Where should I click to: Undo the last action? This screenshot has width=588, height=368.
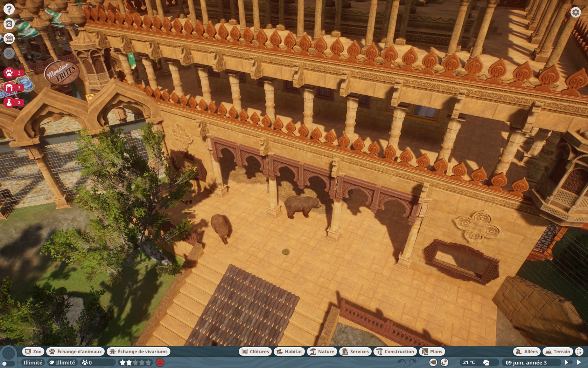coord(402,362)
